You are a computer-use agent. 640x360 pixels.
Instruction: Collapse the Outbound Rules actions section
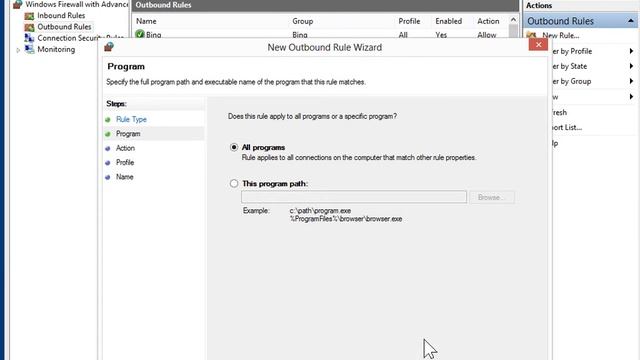[631, 21]
